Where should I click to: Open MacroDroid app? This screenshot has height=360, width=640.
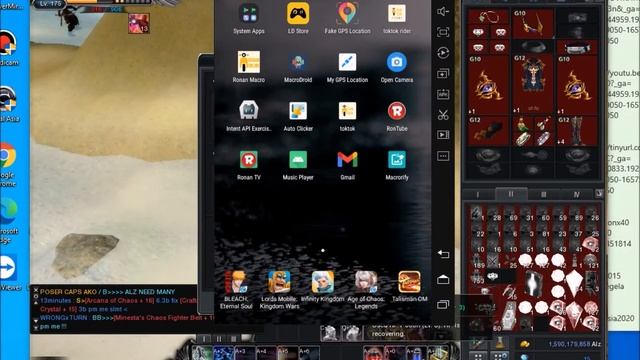pos(298,62)
